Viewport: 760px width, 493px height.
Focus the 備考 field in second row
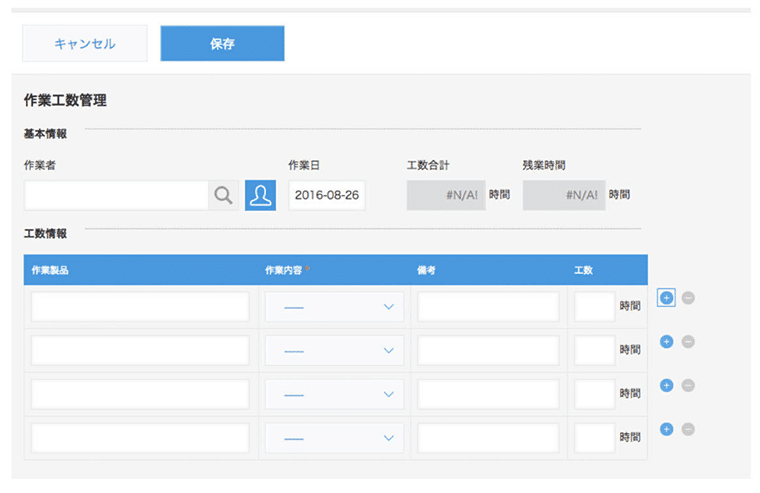click(488, 351)
